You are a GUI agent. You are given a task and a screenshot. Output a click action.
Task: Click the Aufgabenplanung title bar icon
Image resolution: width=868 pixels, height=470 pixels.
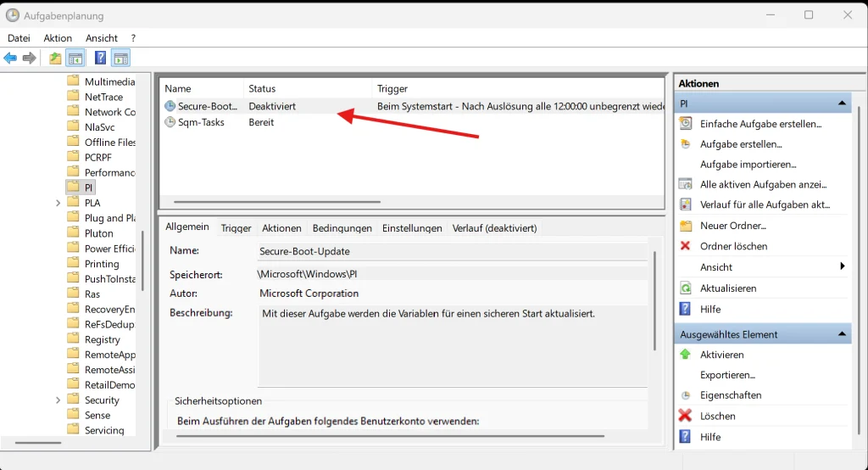12,15
